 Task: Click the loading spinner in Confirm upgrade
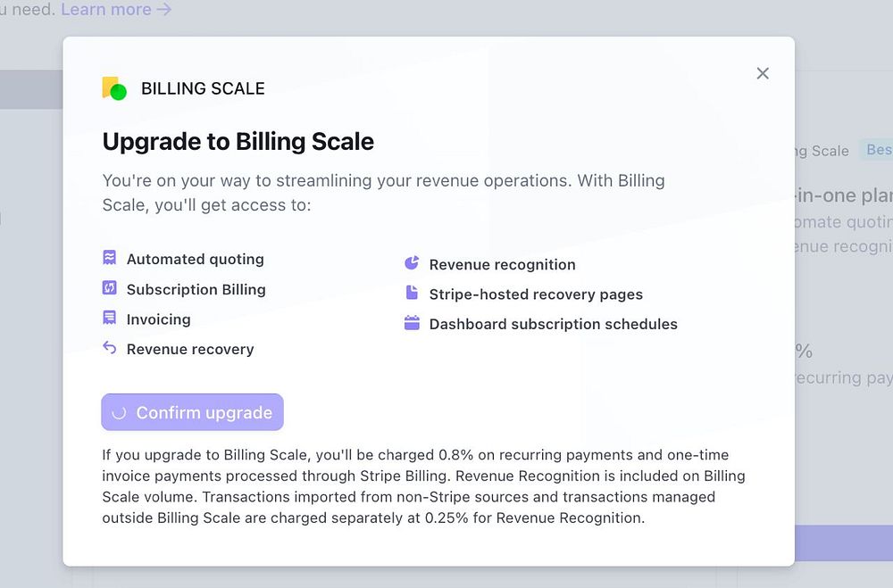click(119, 413)
